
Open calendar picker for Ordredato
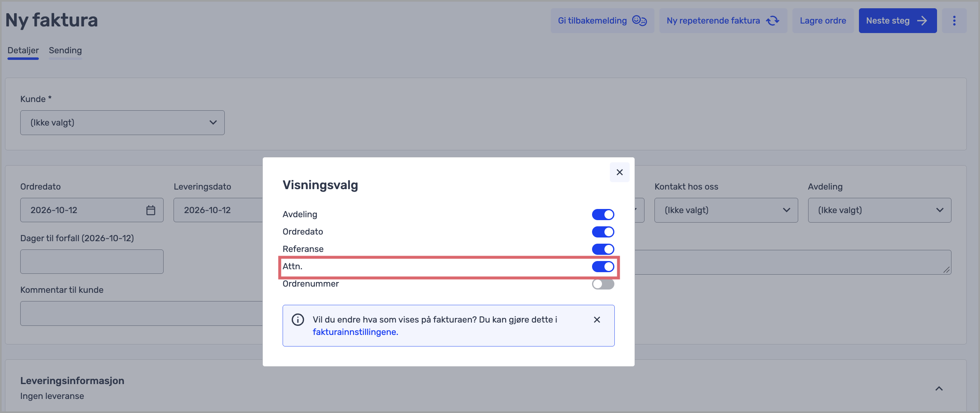151,210
